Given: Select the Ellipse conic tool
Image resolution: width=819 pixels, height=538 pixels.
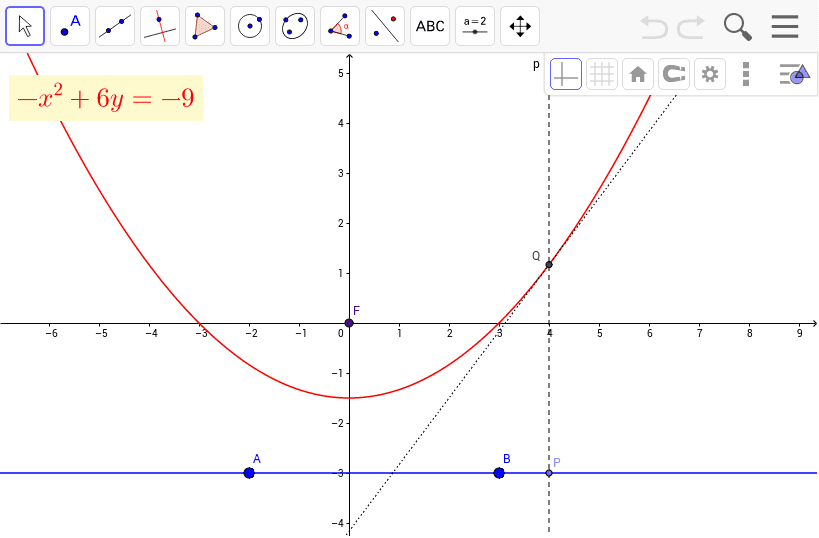Looking at the screenshot, I should [295, 26].
